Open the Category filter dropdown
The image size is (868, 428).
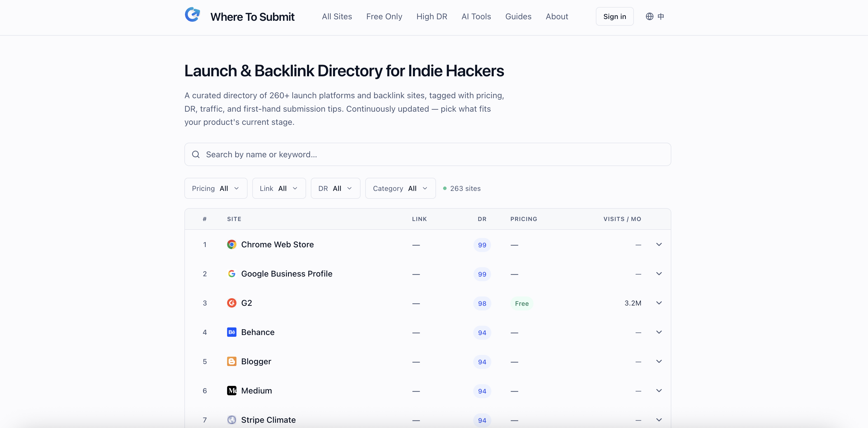400,188
